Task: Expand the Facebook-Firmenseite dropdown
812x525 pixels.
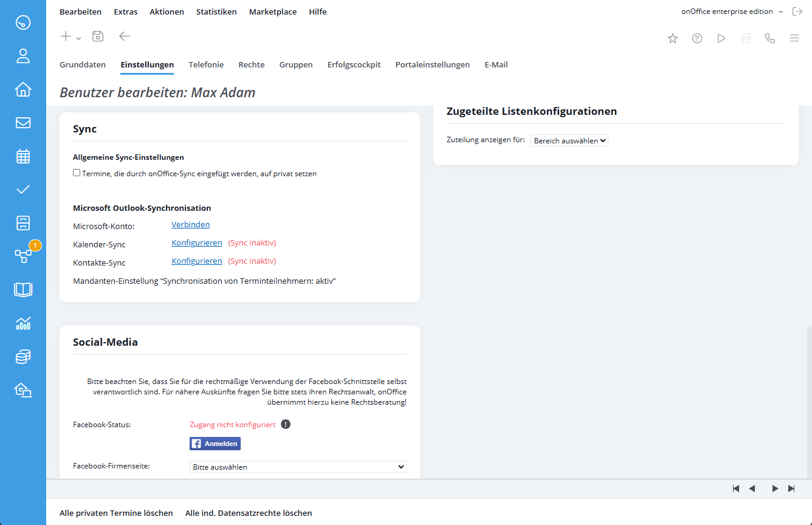Action: 298,467
